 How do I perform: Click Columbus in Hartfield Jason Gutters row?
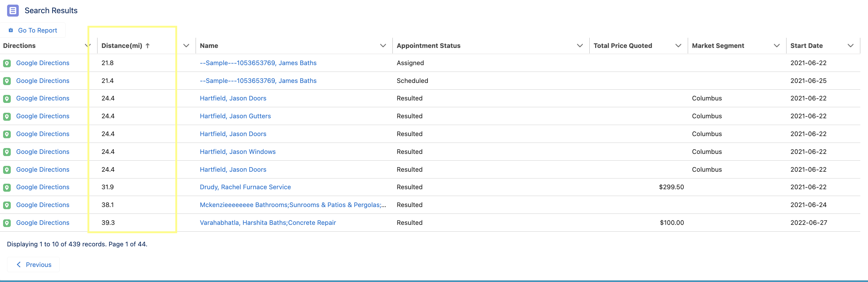(x=707, y=116)
